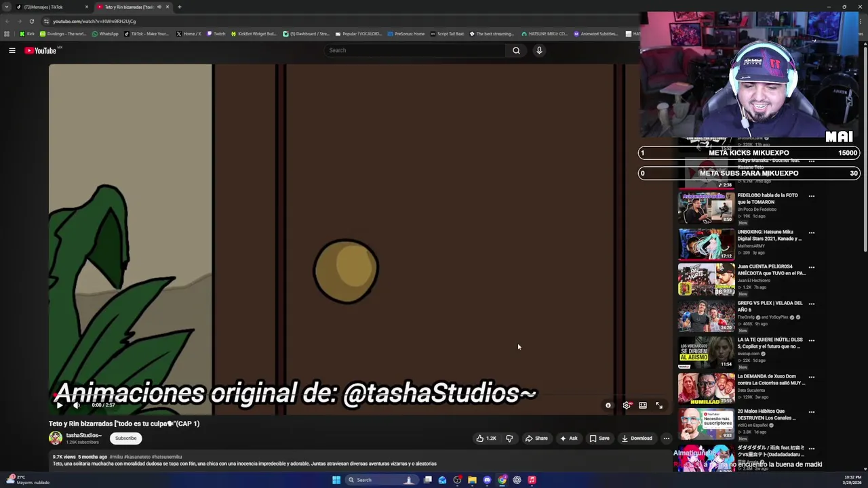This screenshot has height=488, width=868.
Task: Open the YouTube hamburger guide menu
Action: click(12, 50)
